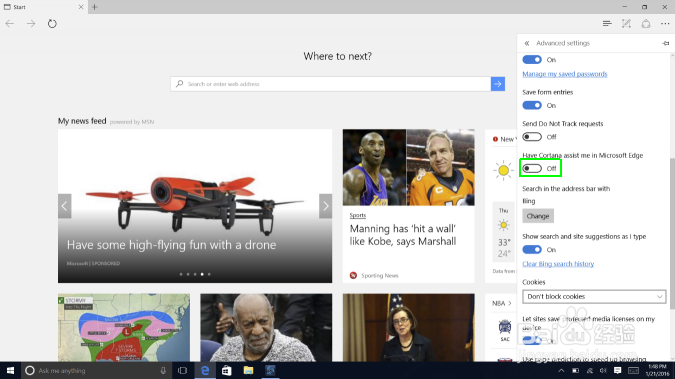Show previous news slide with left chevron
The image size is (675, 379).
click(x=65, y=206)
